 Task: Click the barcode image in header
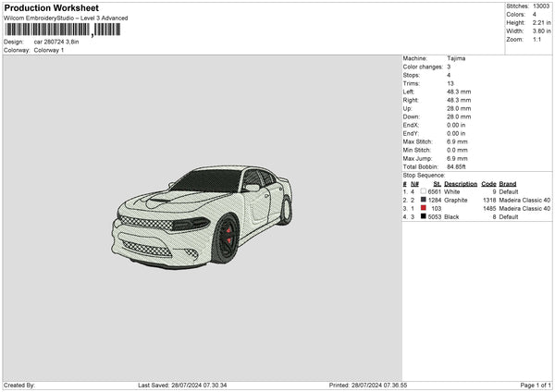[62, 30]
